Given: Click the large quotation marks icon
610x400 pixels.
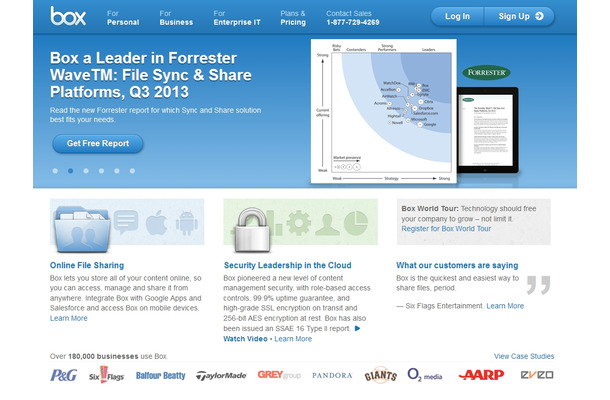Looking at the screenshot, I should coord(539,285).
